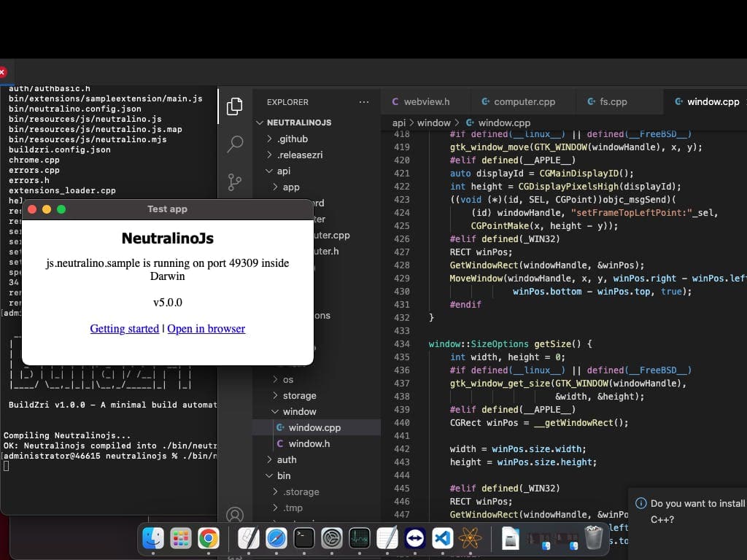
Task: Open Google Chrome from the Dock
Action: 208,538
